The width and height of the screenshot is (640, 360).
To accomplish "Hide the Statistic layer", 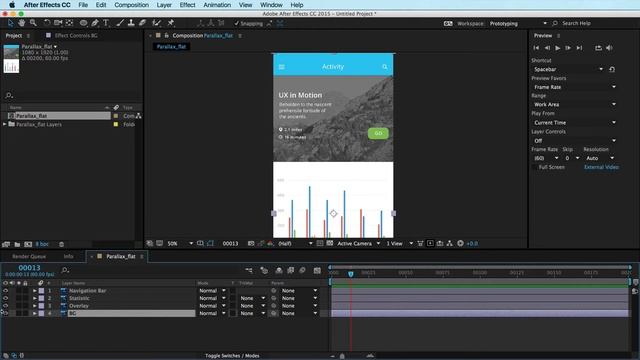I will (x=5, y=298).
